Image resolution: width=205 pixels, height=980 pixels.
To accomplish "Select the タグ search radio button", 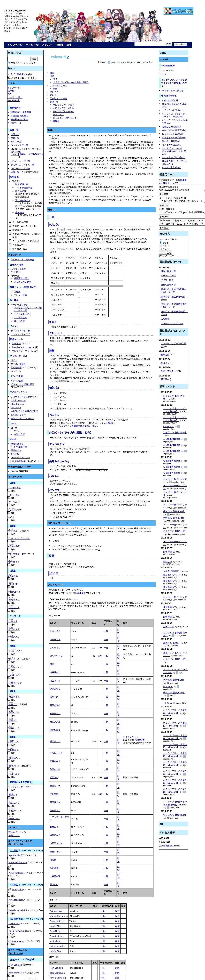I will (30, 63).
